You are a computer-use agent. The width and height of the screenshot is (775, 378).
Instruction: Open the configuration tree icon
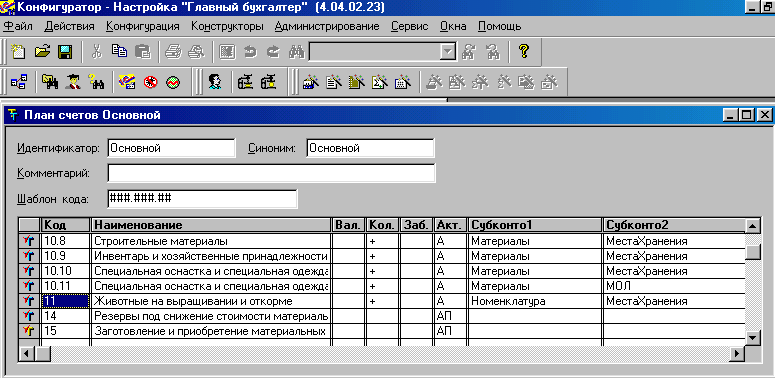click(x=20, y=82)
